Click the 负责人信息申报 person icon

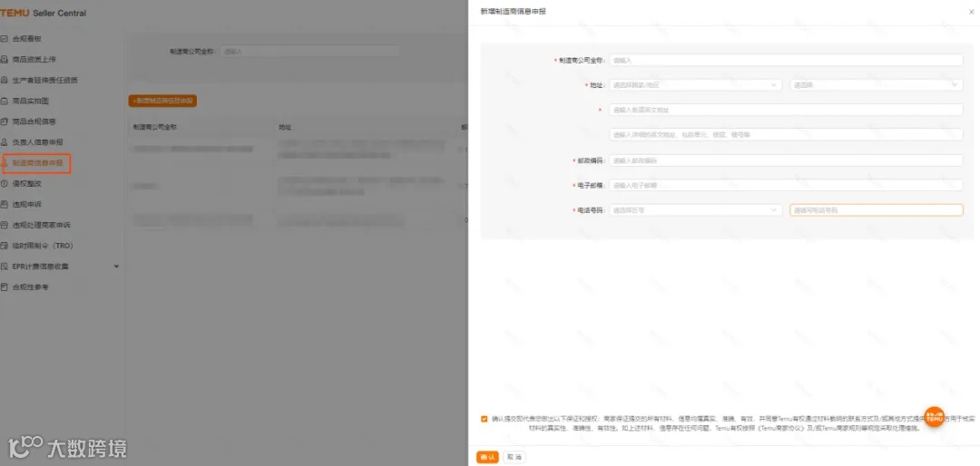[x=5, y=142]
